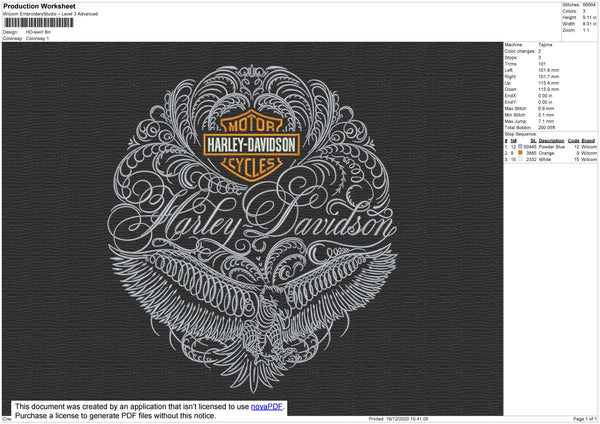Viewport: 600px width, 424px height.
Task: Click the 'Total Bobbin:' label
Action: tap(518, 127)
